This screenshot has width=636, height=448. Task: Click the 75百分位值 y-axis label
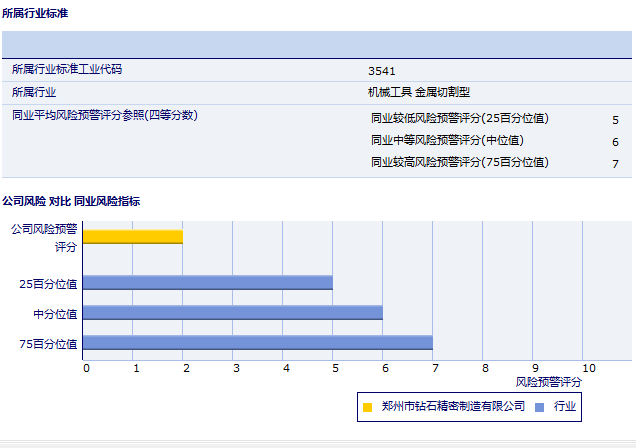click(48, 344)
